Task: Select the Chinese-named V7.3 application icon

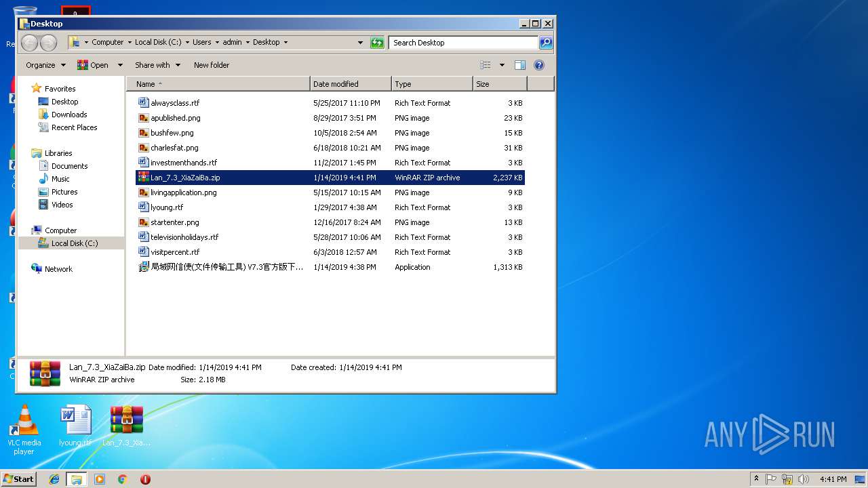Action: (143, 267)
